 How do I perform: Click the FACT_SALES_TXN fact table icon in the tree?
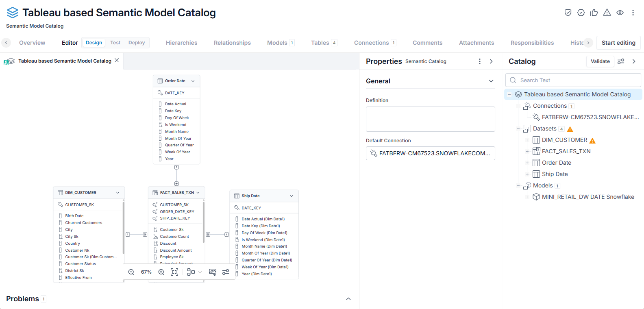pyautogui.click(x=536, y=151)
